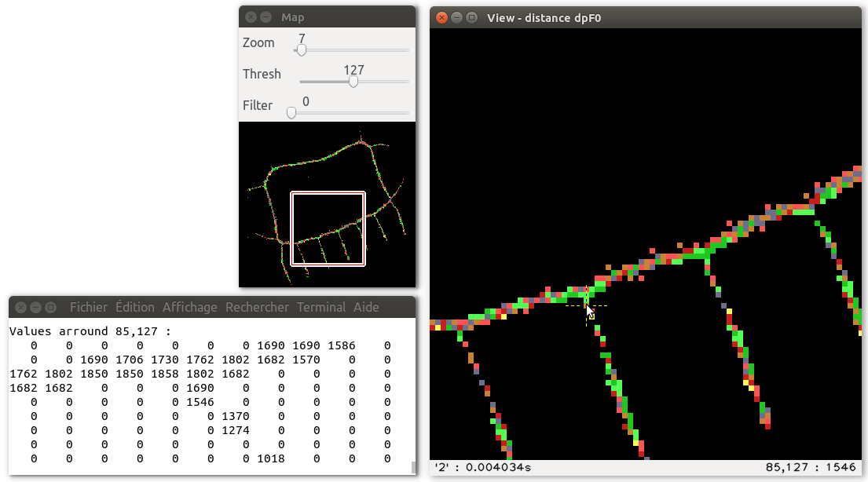Open the Affichage menu

(189, 307)
